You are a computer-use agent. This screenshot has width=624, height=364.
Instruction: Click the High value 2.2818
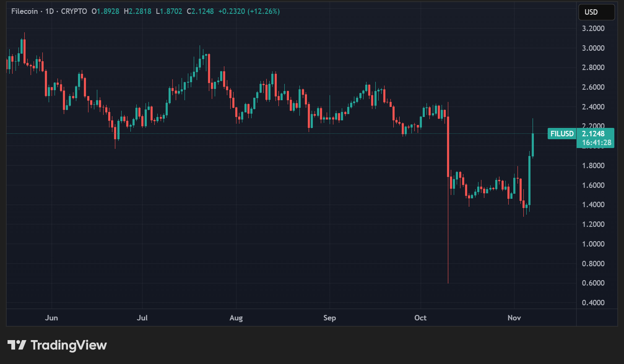(x=140, y=11)
